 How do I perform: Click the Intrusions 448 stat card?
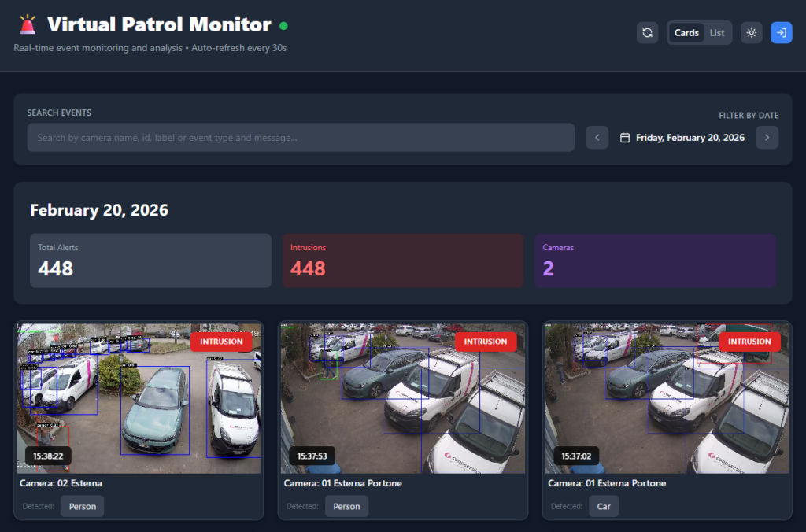[403, 259]
